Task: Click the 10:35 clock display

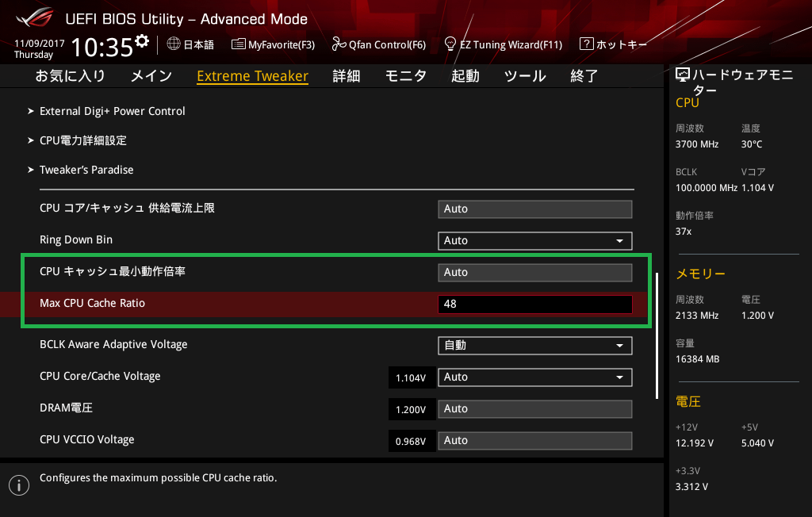Action: 102,48
